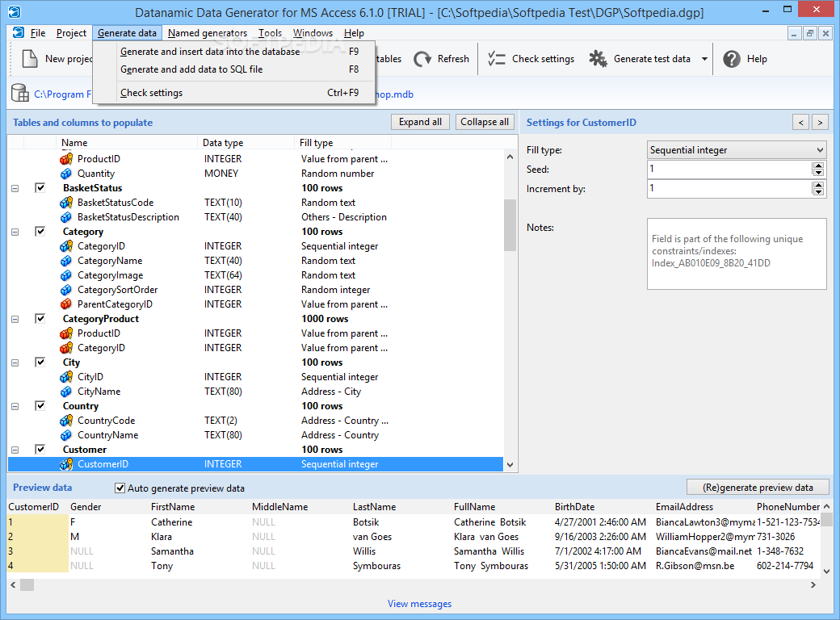Uncheck the City table checkbox
840x620 pixels.
40,362
